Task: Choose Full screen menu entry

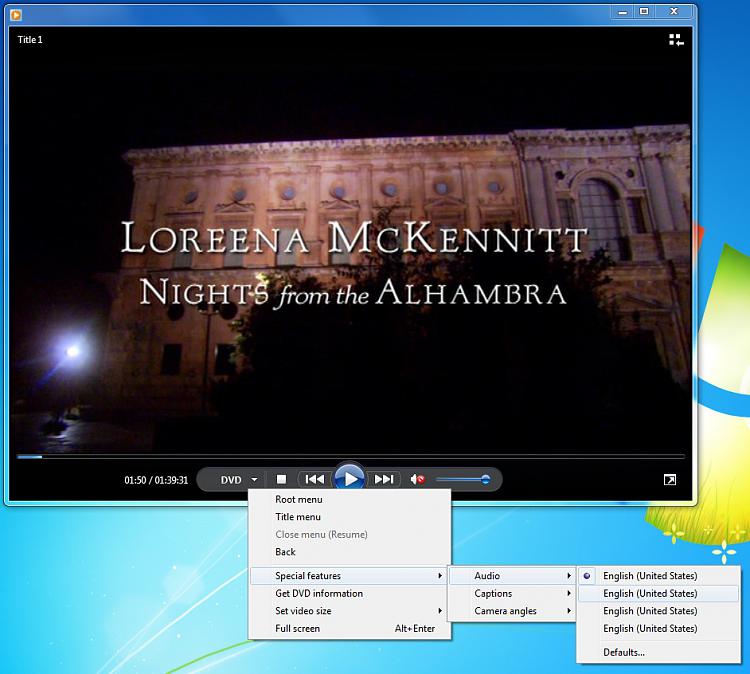Action: coord(350,629)
